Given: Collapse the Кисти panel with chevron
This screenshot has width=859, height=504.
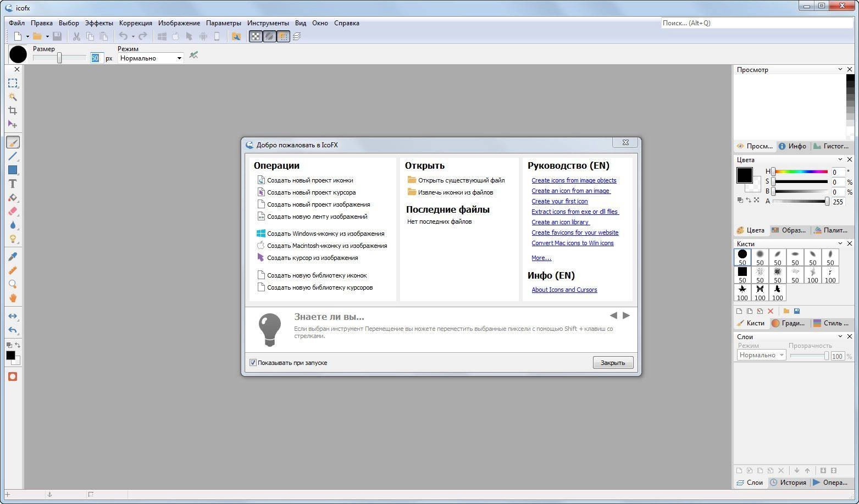Looking at the screenshot, I should click(x=840, y=243).
